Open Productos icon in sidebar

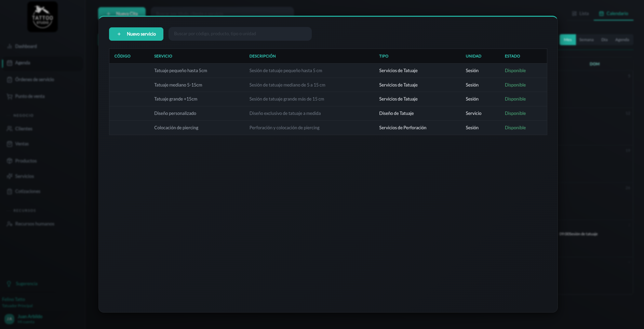10,161
